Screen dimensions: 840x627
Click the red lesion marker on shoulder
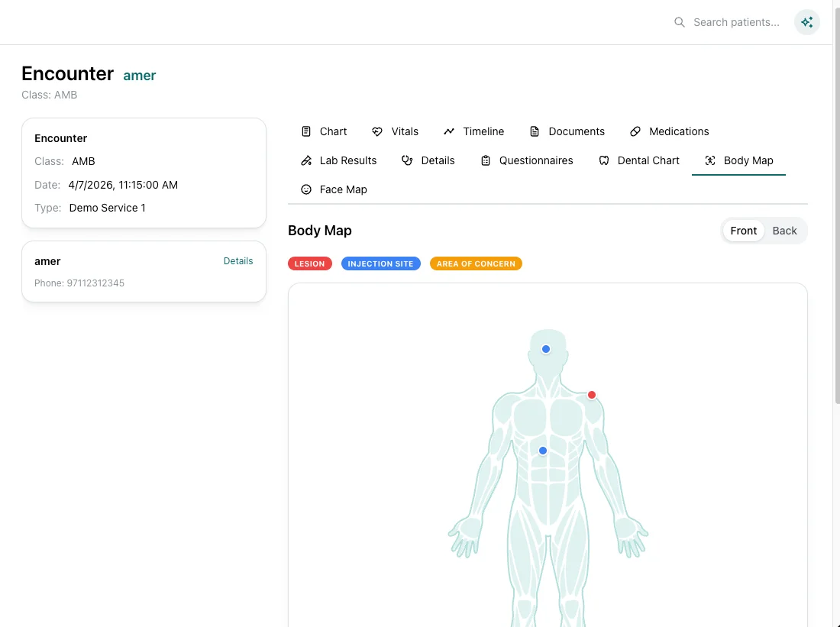click(x=592, y=395)
